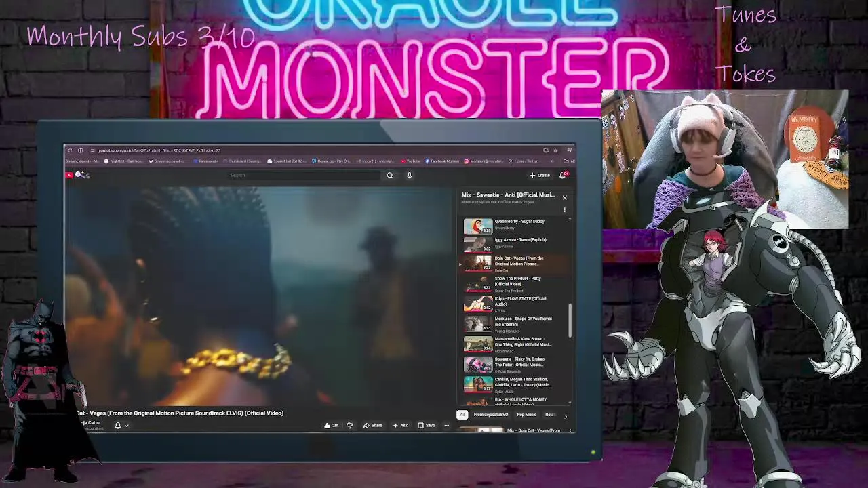Click the Ask button under the video

400,426
